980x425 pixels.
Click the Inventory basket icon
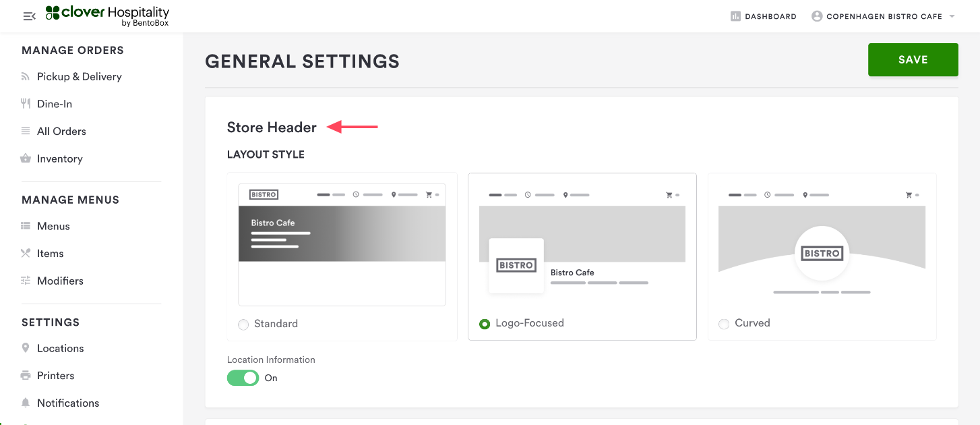pos(26,159)
